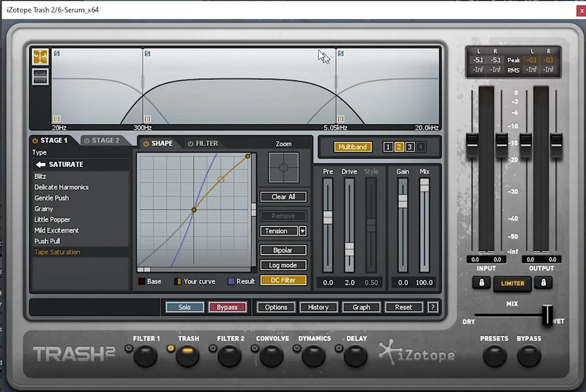Open the Presets manager
Image resolution: width=586 pixels, height=392 pixels.
click(x=495, y=355)
